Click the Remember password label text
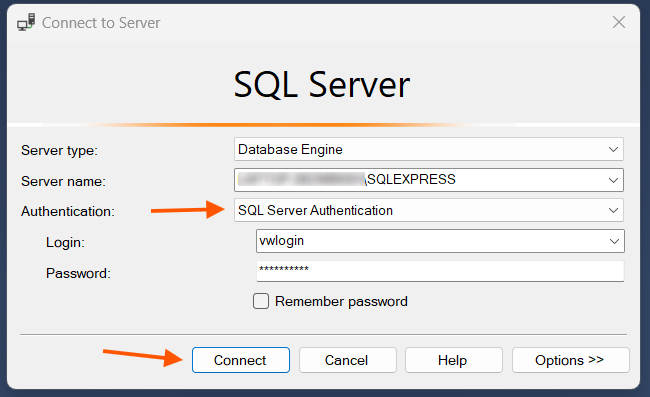The height and width of the screenshot is (397, 650). click(341, 301)
